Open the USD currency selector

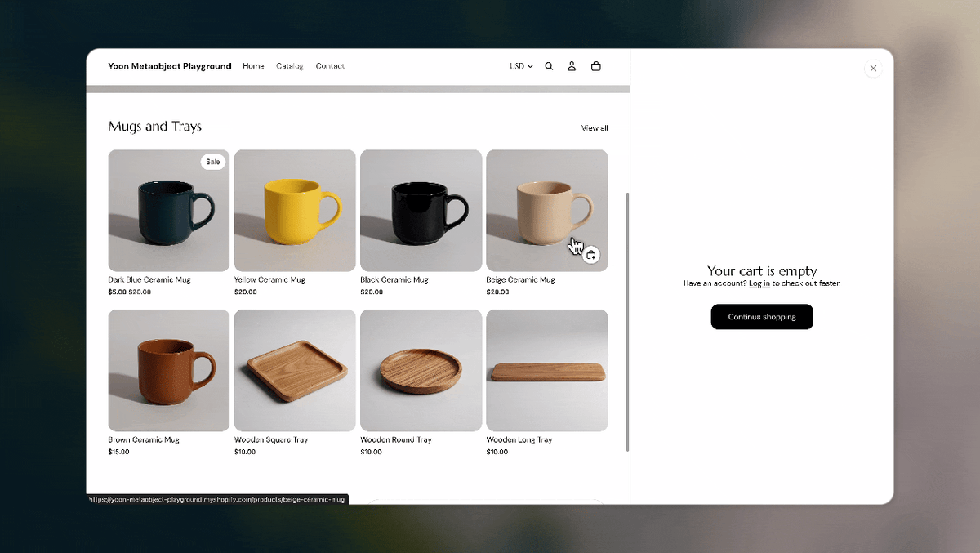point(521,66)
